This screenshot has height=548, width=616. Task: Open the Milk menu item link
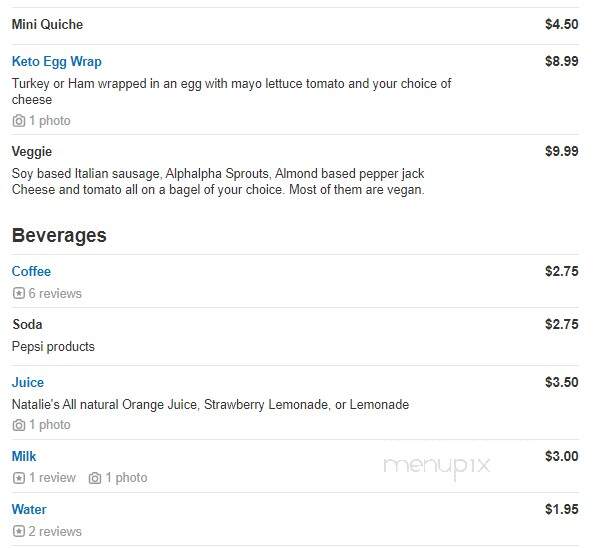(24, 456)
